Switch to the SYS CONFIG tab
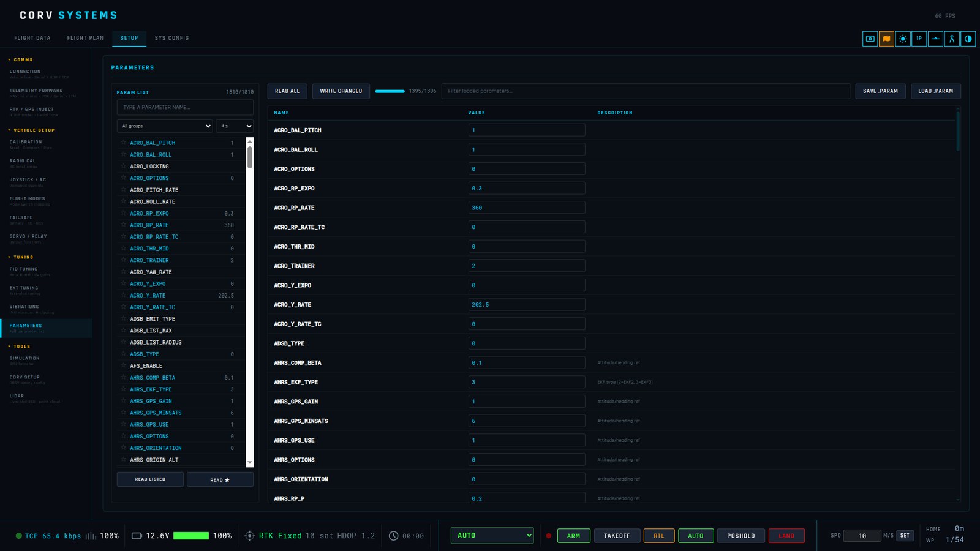 pos(171,38)
